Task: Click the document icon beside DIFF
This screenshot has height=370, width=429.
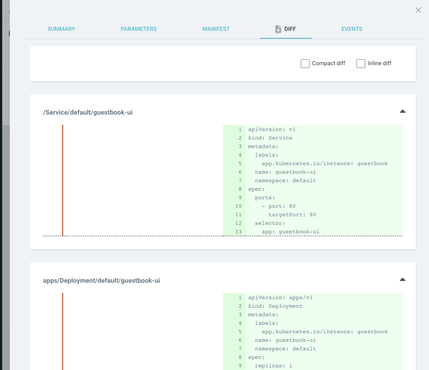Action: [278, 29]
